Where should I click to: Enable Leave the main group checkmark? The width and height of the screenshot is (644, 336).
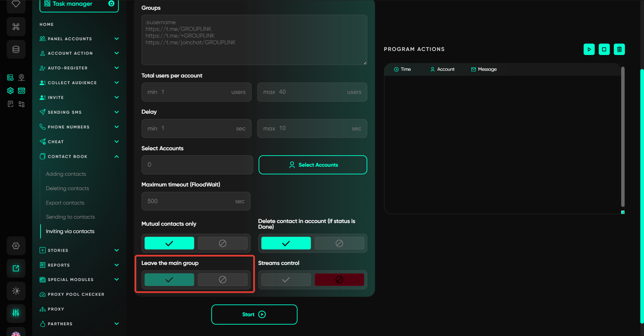[x=169, y=280]
